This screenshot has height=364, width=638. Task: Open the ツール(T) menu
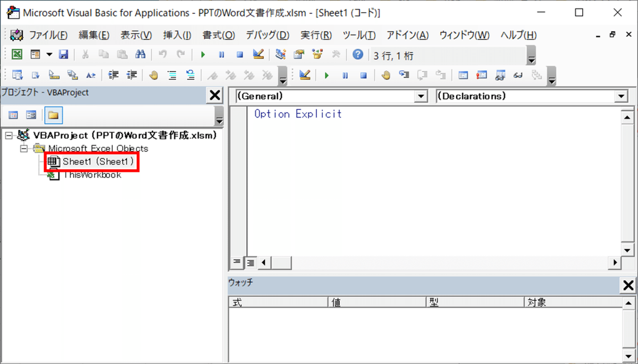pyautogui.click(x=359, y=35)
